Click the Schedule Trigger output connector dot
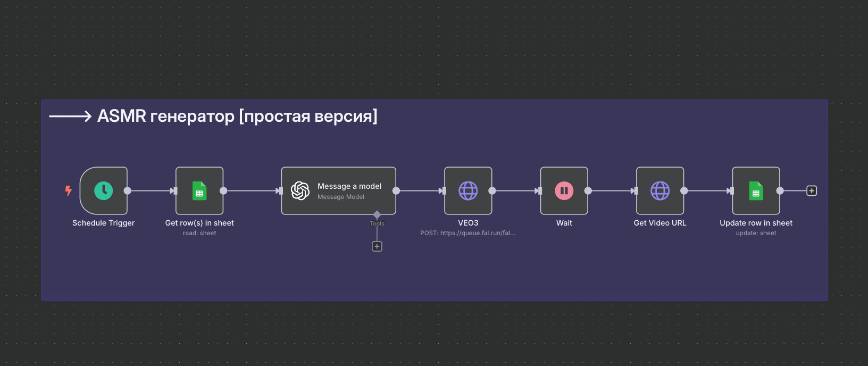 click(x=128, y=190)
